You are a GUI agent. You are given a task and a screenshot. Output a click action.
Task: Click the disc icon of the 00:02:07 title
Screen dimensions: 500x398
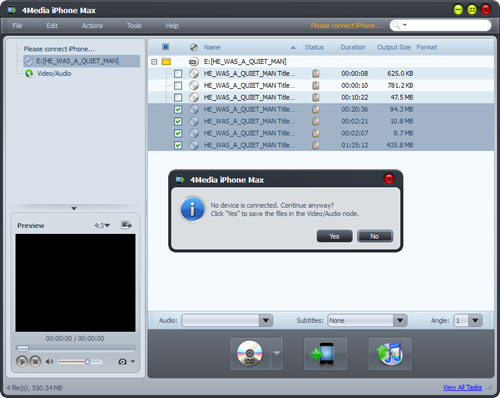pos(194,133)
